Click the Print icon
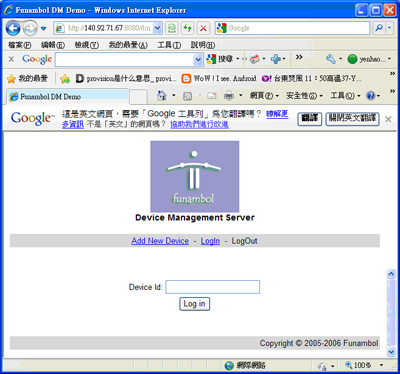The width and height of the screenshot is (400, 374). coord(229,96)
